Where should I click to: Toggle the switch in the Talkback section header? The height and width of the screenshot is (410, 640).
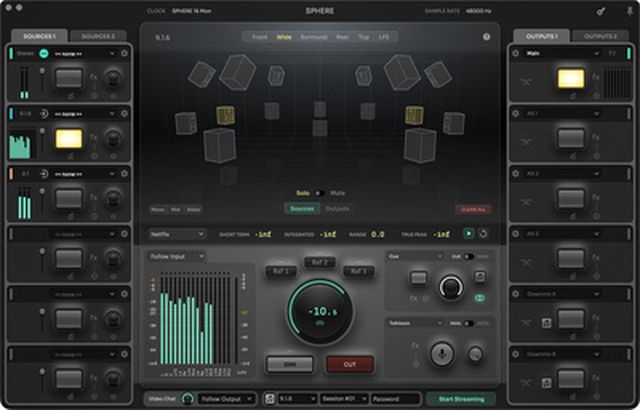point(469,323)
